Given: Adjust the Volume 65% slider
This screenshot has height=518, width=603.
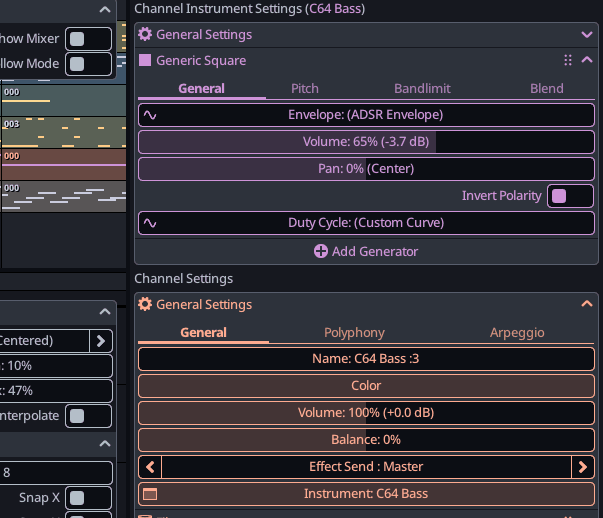Looking at the screenshot, I should [366, 142].
